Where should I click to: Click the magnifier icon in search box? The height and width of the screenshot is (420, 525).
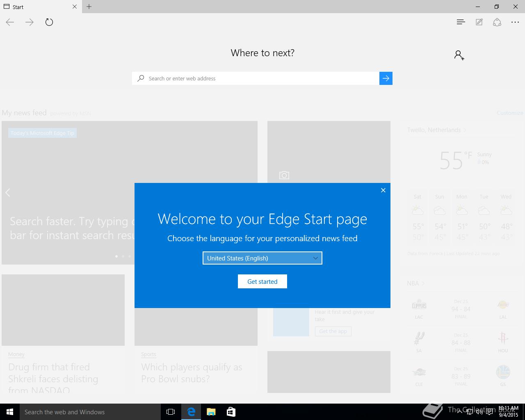[x=141, y=78]
